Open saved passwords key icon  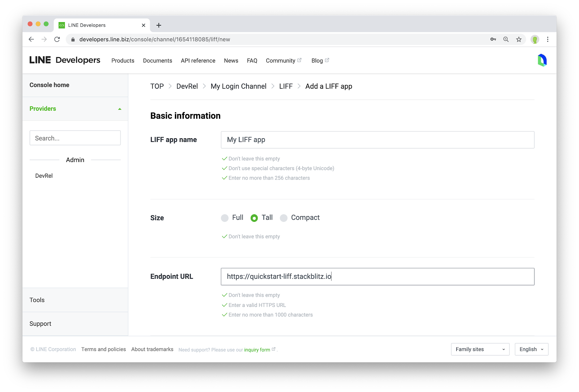(493, 39)
